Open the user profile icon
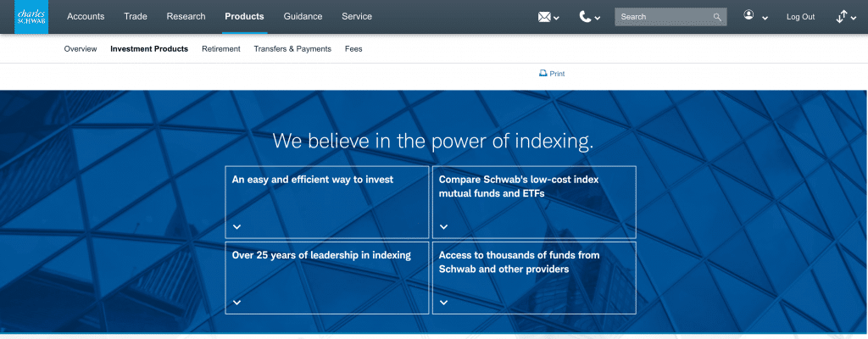This screenshot has width=868, height=339. pyautogui.click(x=748, y=16)
